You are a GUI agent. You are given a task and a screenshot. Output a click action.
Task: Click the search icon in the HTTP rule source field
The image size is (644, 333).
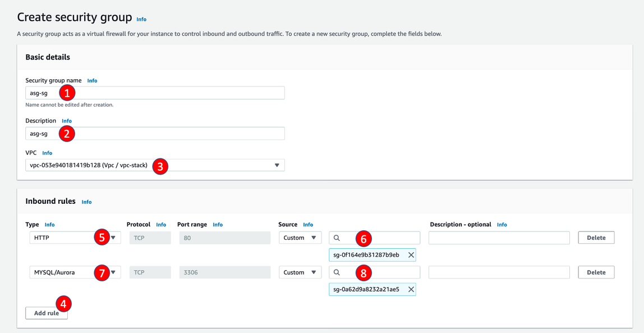(x=337, y=238)
